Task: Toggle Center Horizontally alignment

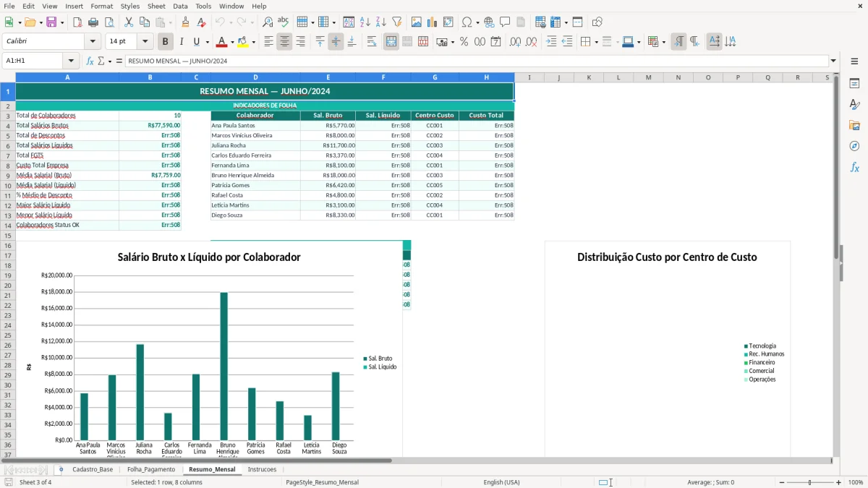Action: point(284,42)
